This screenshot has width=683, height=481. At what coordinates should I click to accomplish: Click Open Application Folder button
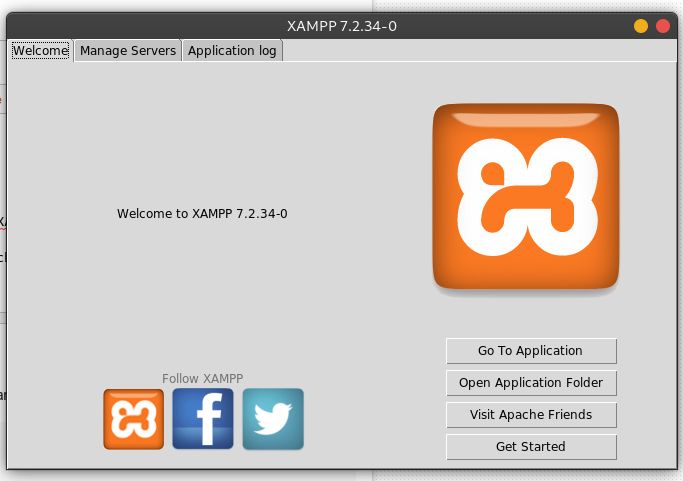tap(531, 383)
